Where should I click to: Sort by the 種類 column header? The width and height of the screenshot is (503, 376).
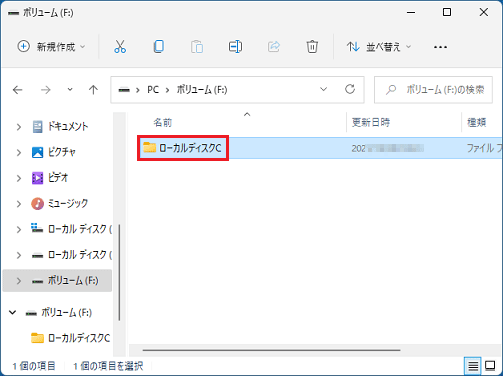476,122
